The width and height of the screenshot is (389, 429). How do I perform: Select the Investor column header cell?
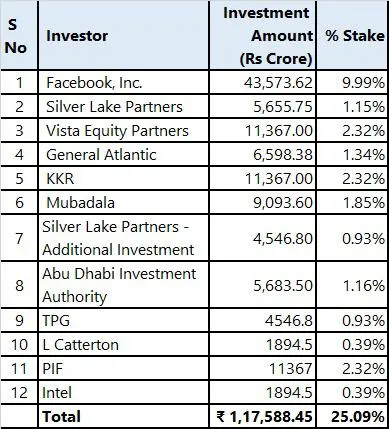(124, 35)
